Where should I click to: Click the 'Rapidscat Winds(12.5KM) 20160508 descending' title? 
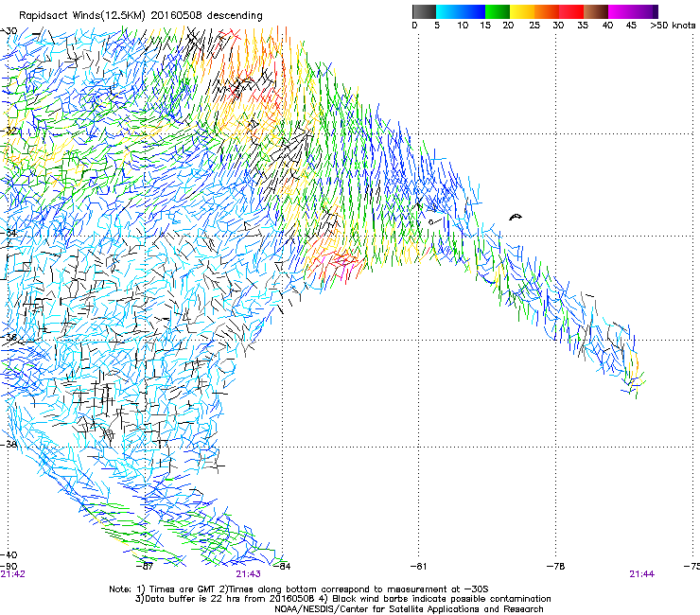141,15
